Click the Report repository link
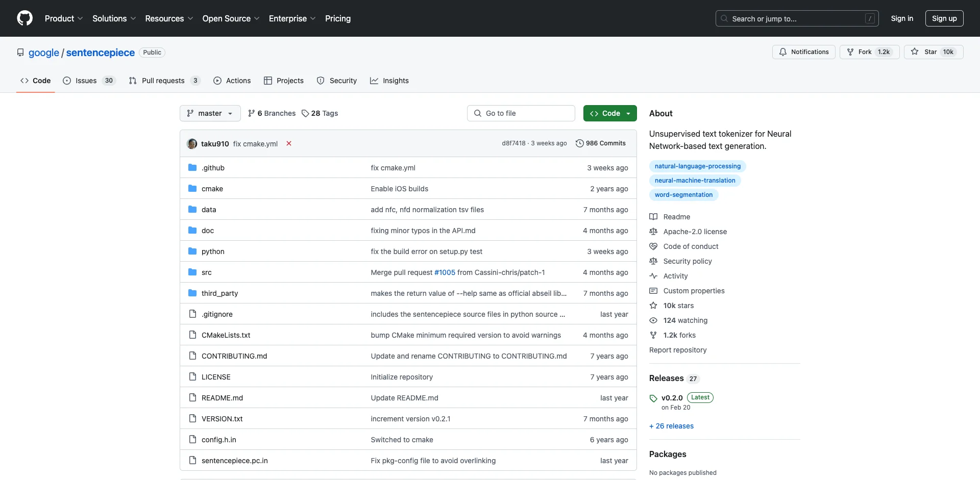Image resolution: width=980 pixels, height=480 pixels. (x=678, y=350)
